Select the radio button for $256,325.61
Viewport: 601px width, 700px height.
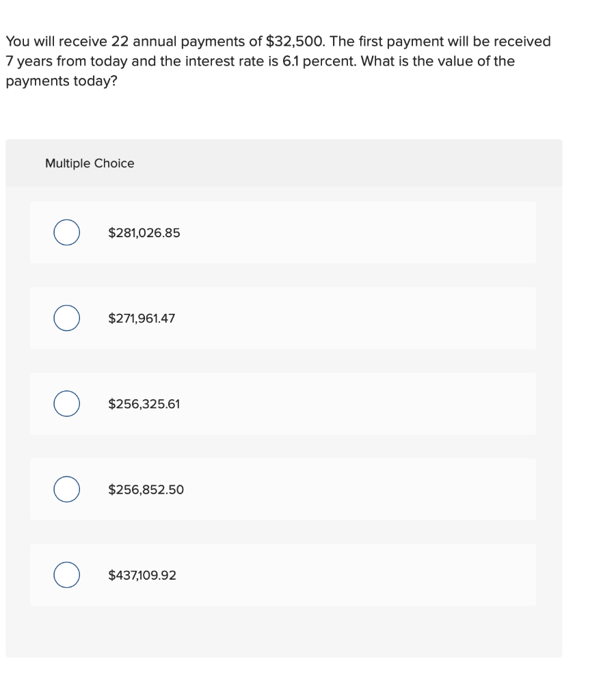[x=66, y=404]
